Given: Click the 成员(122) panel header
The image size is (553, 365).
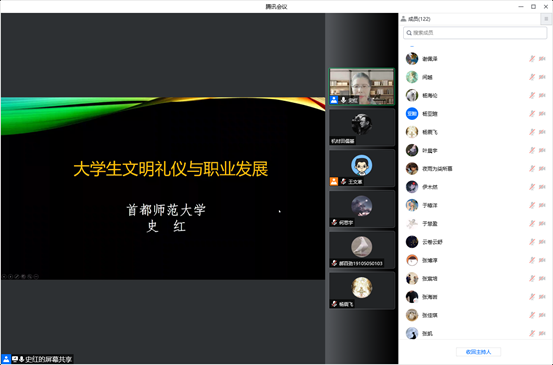Looking at the screenshot, I should coord(416,19).
